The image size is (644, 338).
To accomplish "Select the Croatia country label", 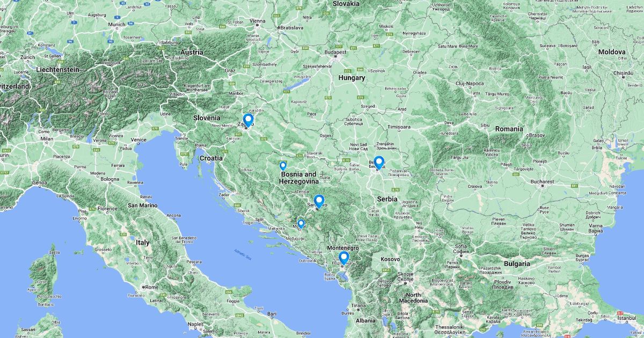I will [x=211, y=158].
